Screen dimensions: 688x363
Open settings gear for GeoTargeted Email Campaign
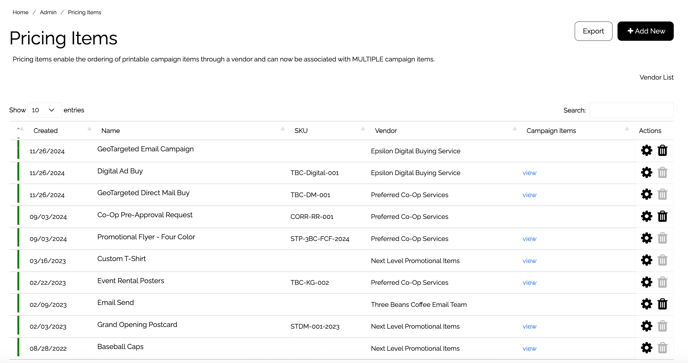(646, 151)
